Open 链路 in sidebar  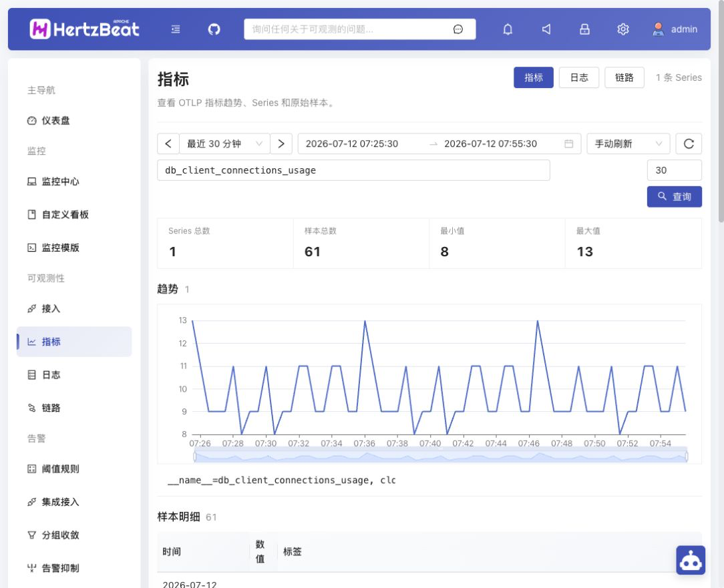pos(74,408)
